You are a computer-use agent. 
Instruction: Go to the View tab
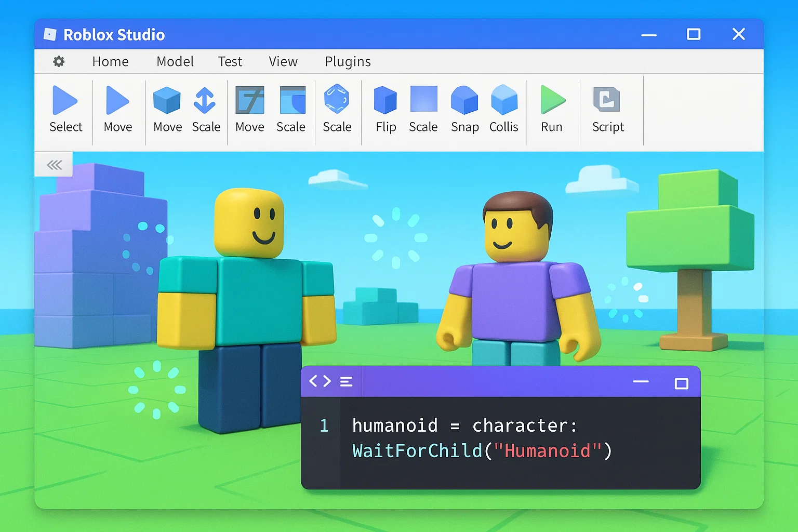[283, 61]
